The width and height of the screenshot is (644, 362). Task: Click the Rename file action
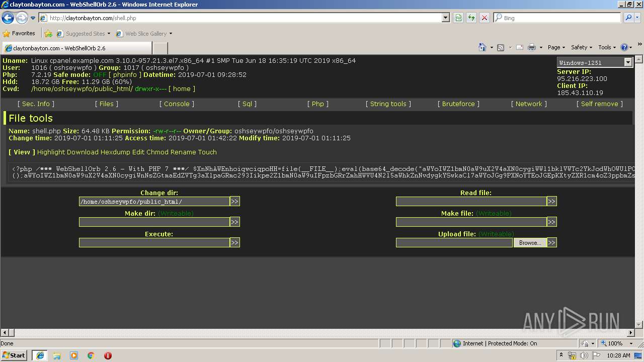183,152
